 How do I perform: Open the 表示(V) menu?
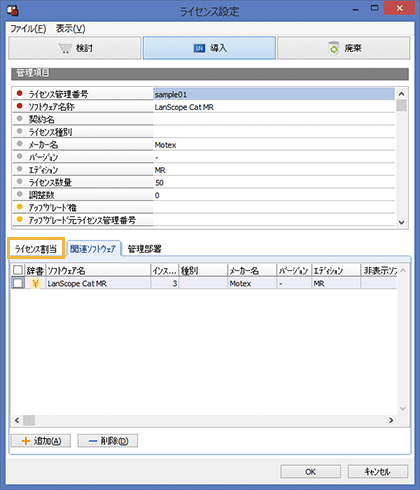(x=70, y=29)
